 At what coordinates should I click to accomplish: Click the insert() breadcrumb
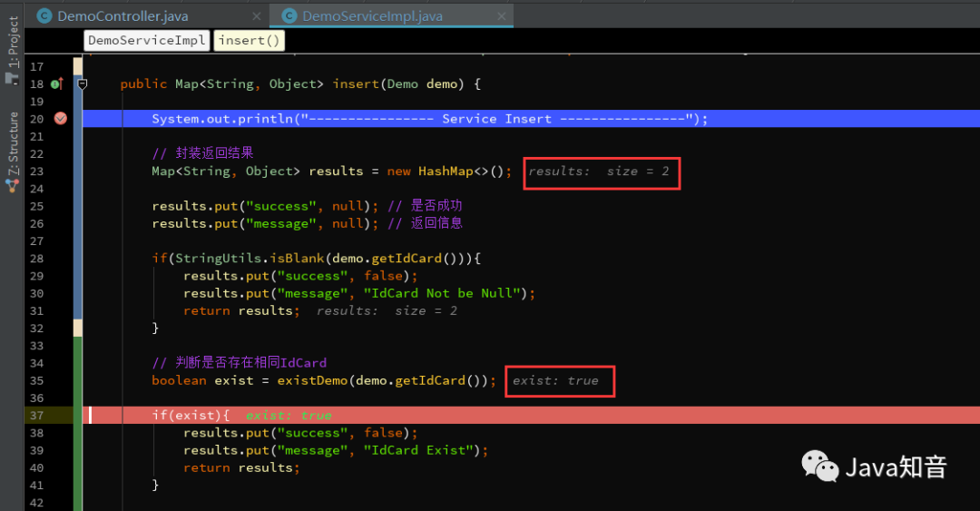click(x=249, y=40)
